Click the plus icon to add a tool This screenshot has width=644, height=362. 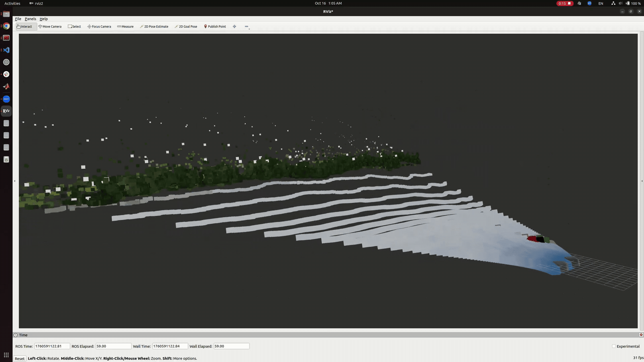click(x=234, y=26)
